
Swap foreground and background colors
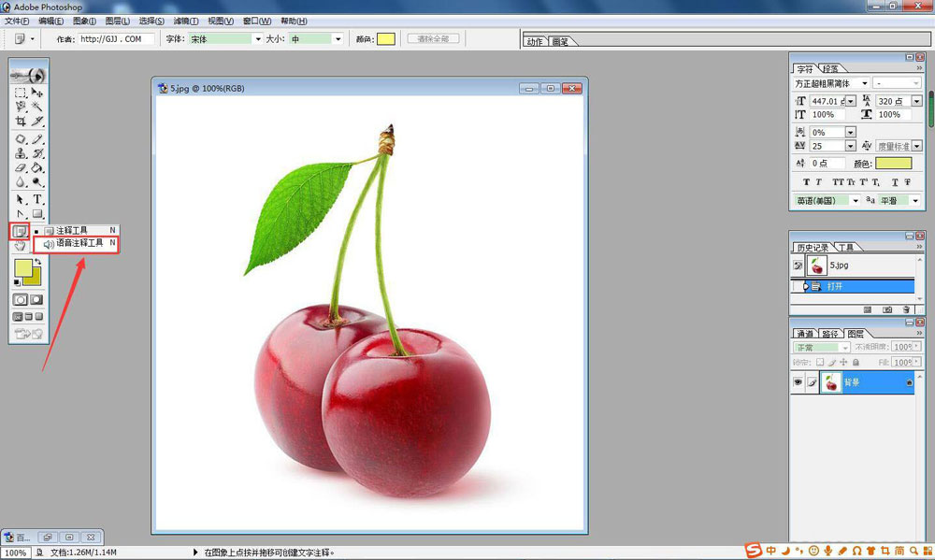point(38,261)
